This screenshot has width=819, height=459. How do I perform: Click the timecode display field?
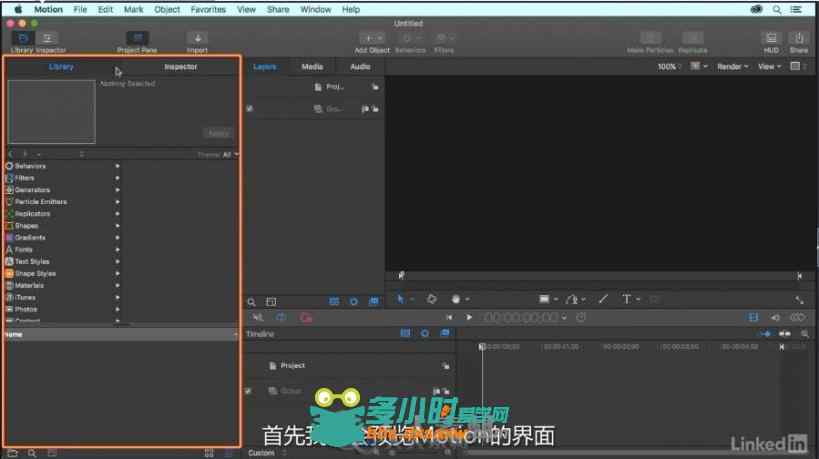coord(521,317)
